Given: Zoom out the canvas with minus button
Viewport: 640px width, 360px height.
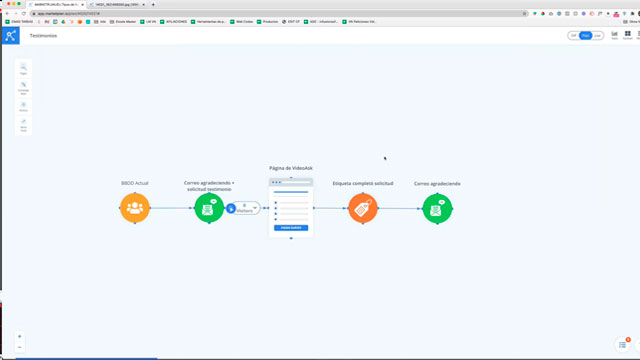Looking at the screenshot, I should click(20, 347).
